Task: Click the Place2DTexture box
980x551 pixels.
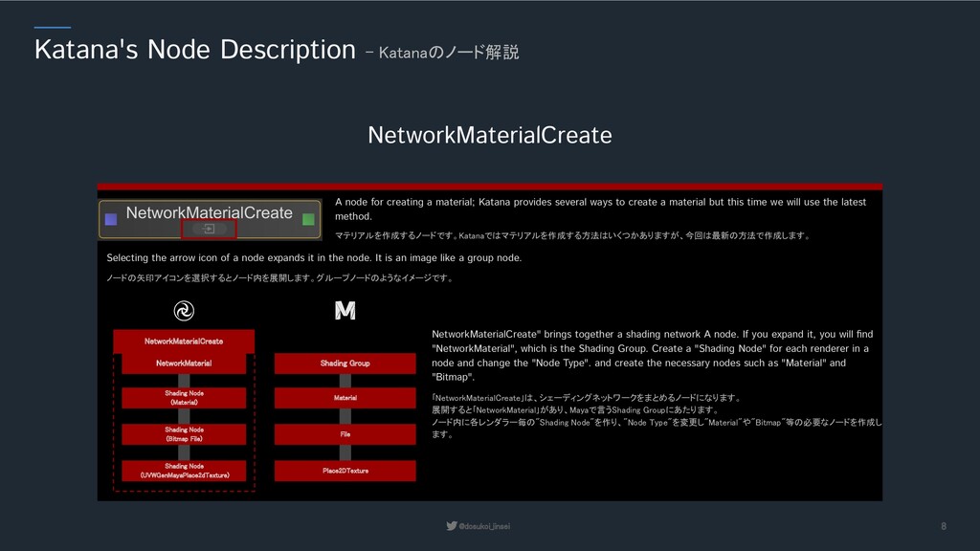Action: click(x=345, y=471)
